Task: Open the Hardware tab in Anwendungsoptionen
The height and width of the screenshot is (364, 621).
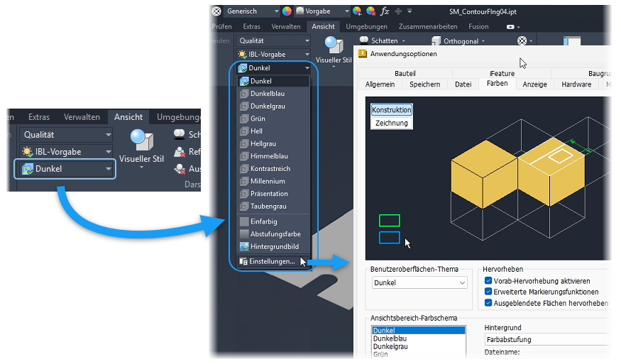Action: [x=576, y=84]
